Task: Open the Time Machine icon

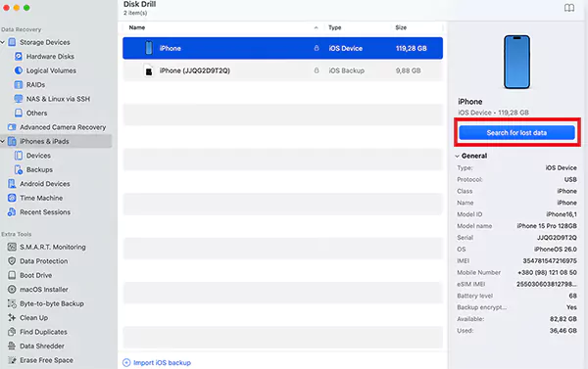Action: click(x=12, y=198)
